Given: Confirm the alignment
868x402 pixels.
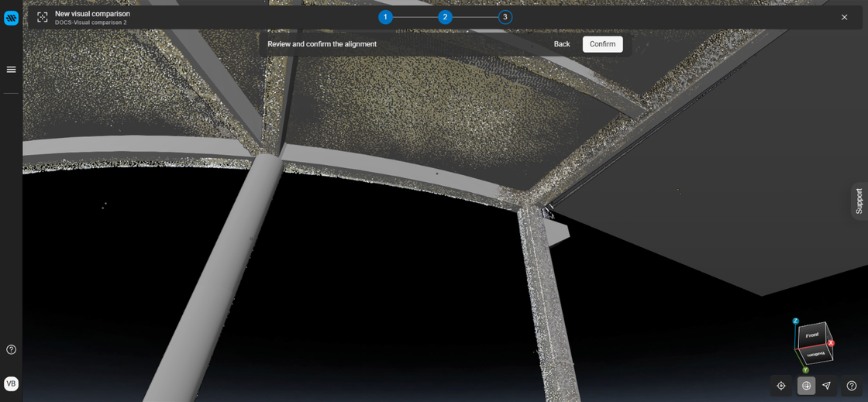Looking at the screenshot, I should [x=602, y=44].
